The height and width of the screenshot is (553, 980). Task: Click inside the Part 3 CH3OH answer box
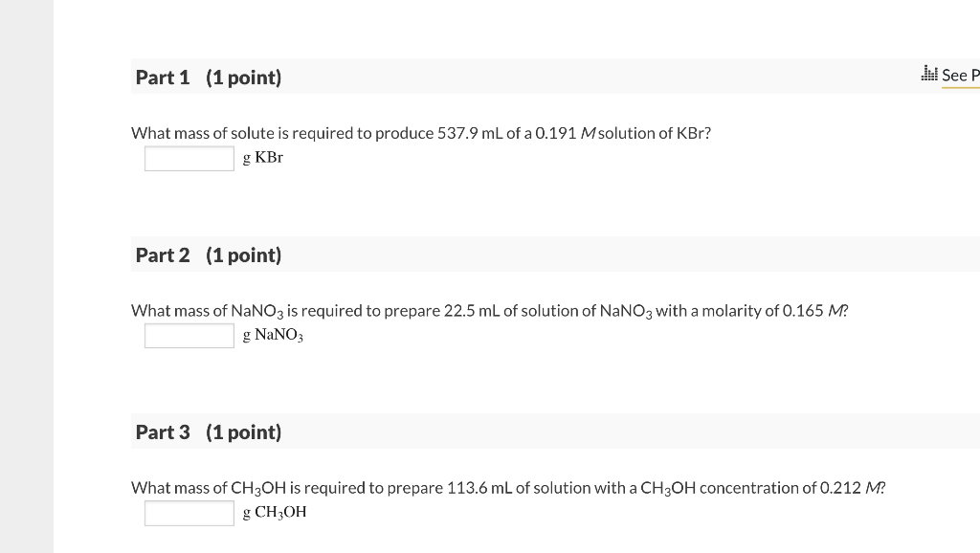coord(189,513)
